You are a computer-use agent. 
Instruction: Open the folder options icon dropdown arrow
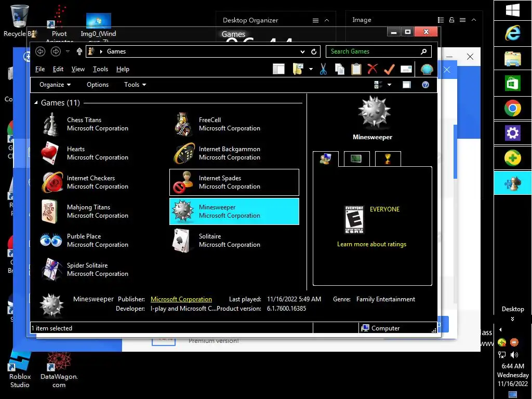click(311, 69)
